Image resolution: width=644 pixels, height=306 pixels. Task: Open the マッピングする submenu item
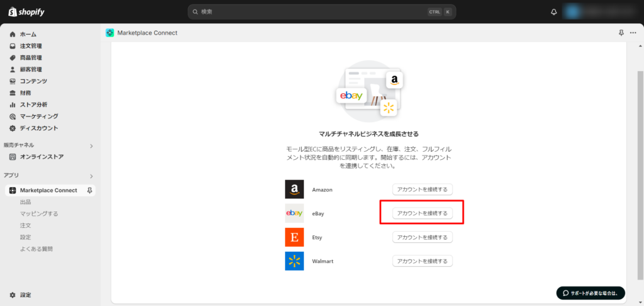(x=39, y=214)
